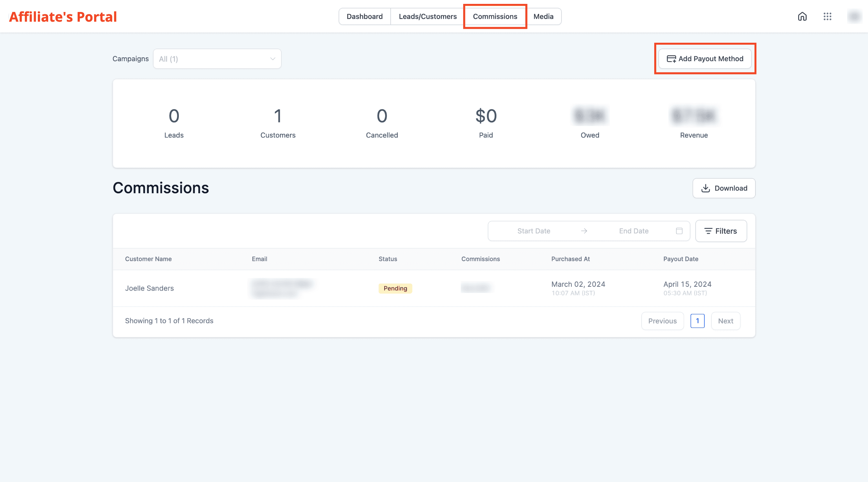Open the Dashboard tab

click(x=364, y=17)
